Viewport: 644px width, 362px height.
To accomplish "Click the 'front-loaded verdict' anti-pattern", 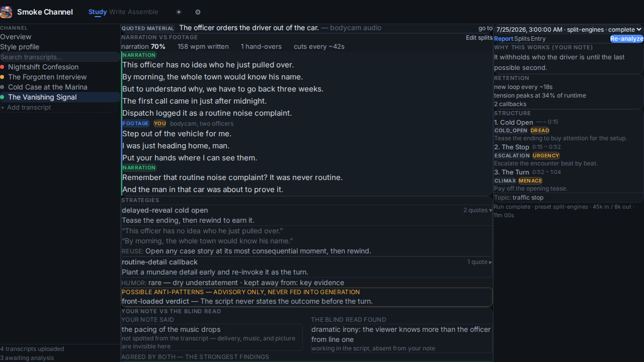I will click(x=155, y=301).
